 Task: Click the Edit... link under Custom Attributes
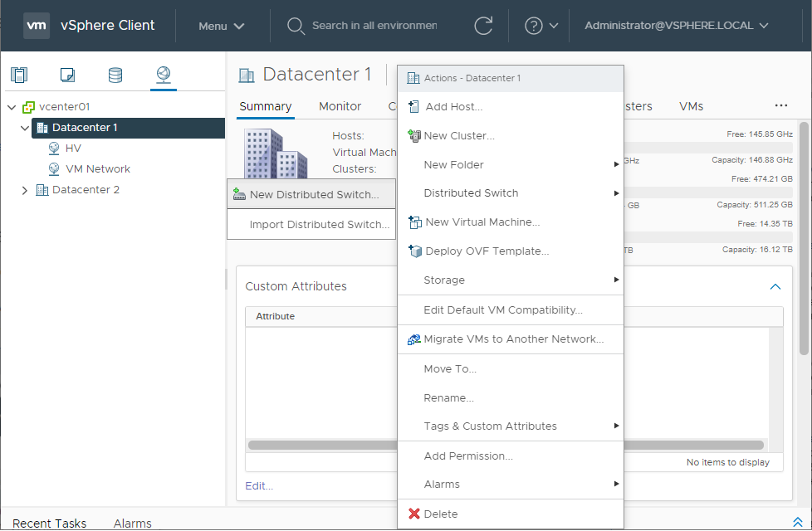259,486
